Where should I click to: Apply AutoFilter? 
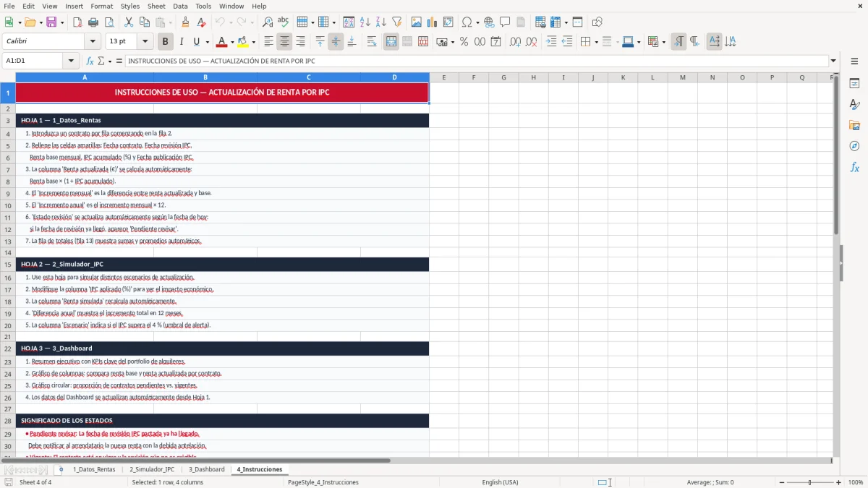pyautogui.click(x=396, y=22)
